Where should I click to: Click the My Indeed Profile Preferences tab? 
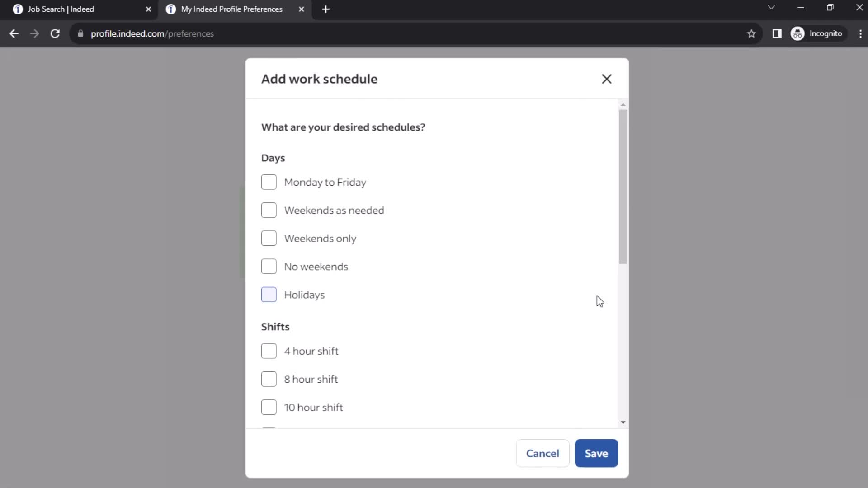(232, 9)
